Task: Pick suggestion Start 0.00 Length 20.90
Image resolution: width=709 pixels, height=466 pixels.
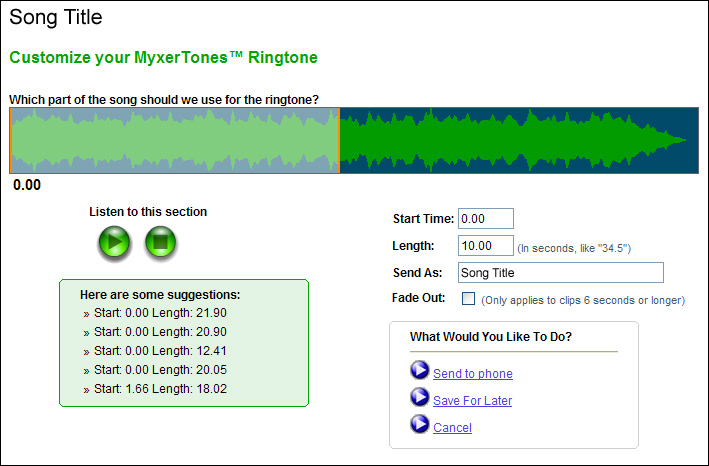Action: [x=160, y=332]
